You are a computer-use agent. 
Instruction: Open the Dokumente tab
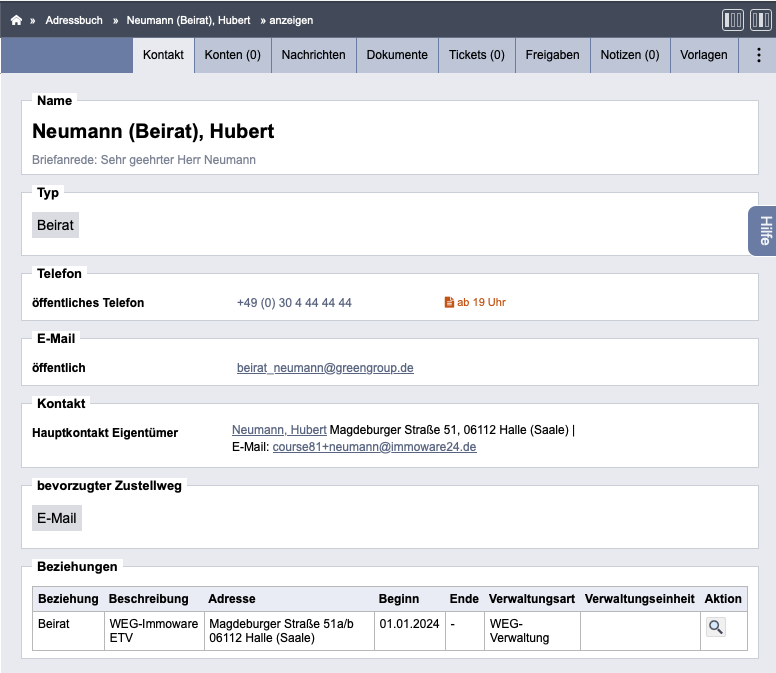coord(397,55)
